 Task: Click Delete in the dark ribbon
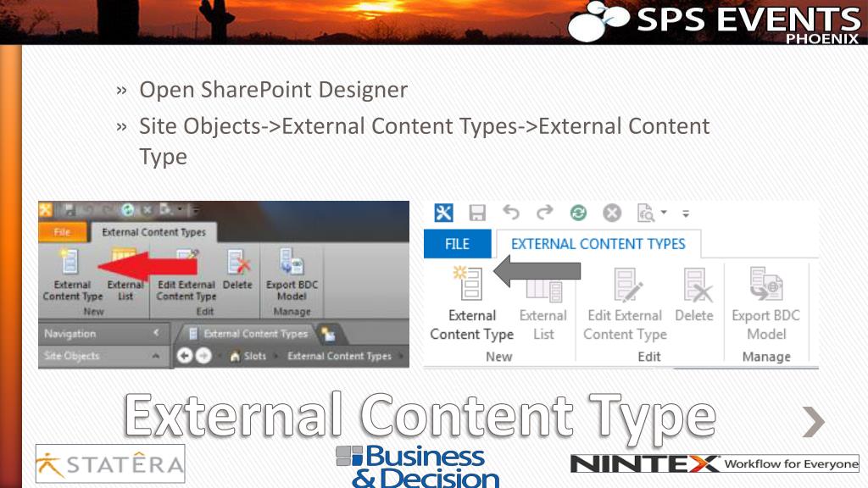click(x=237, y=269)
